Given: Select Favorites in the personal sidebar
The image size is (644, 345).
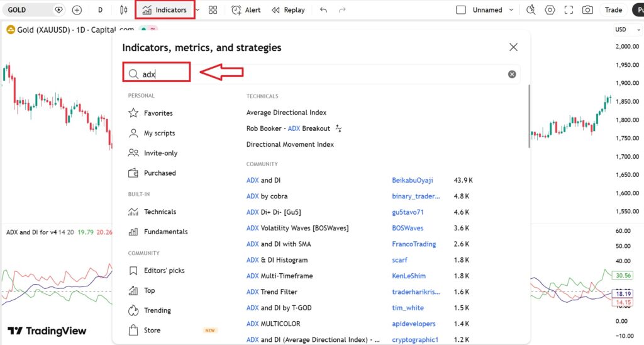Looking at the screenshot, I should click(x=158, y=113).
